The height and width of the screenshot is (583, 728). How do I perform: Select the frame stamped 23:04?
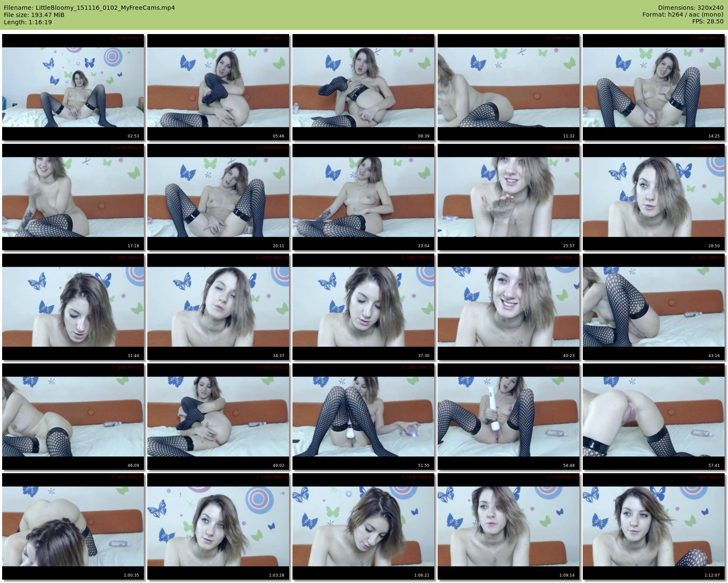pyautogui.click(x=364, y=197)
